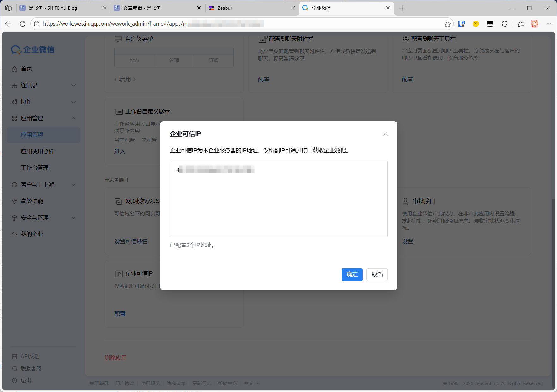Switch to the Zeabur browser tab
This screenshot has height=392, width=557.
click(250, 8)
